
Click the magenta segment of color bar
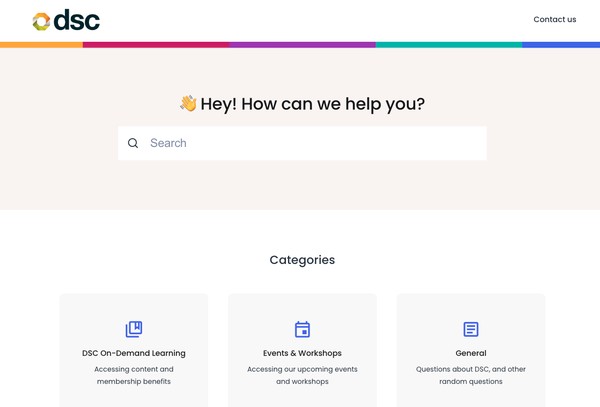(156, 45)
